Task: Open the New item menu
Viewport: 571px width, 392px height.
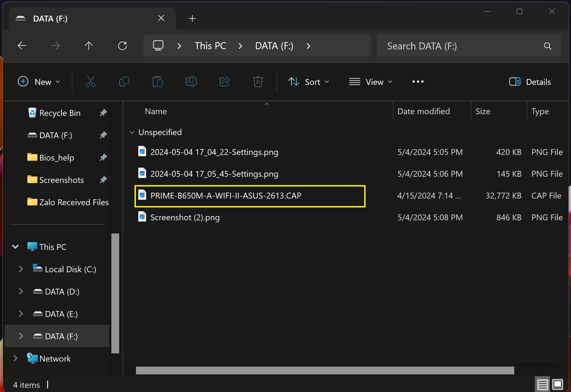Action: (x=39, y=82)
